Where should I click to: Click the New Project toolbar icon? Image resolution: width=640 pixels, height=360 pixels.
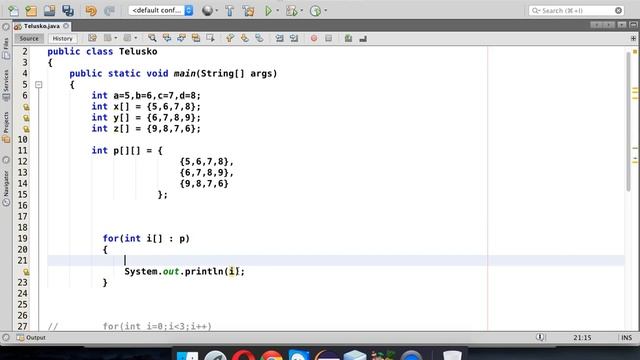click(31, 11)
